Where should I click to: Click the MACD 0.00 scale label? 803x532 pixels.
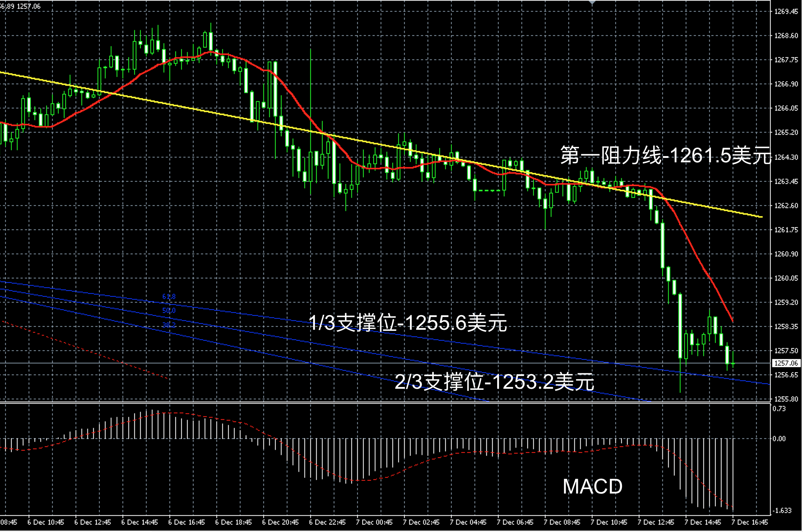779,439
